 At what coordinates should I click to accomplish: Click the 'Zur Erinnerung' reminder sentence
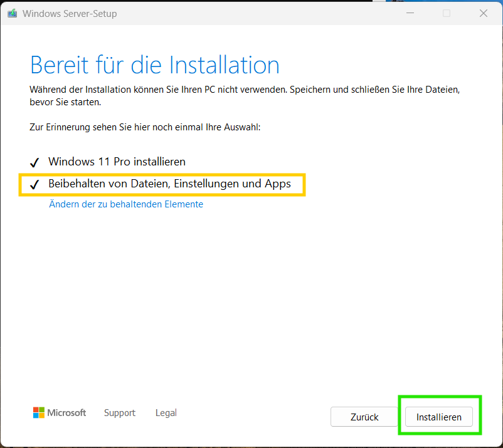coord(145,127)
